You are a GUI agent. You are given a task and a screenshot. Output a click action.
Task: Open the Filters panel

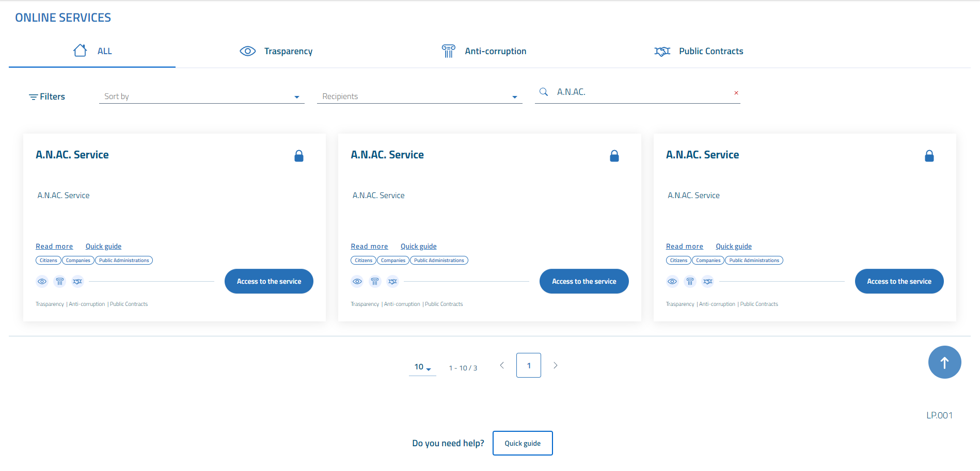pos(47,96)
